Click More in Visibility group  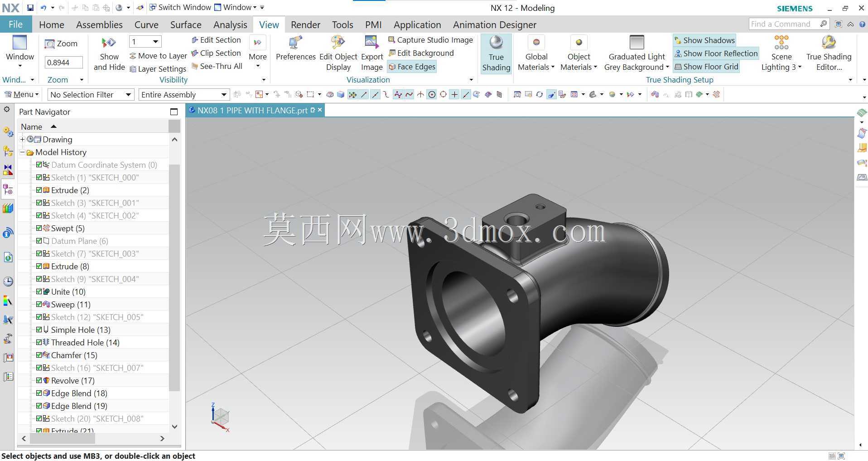coord(257,52)
